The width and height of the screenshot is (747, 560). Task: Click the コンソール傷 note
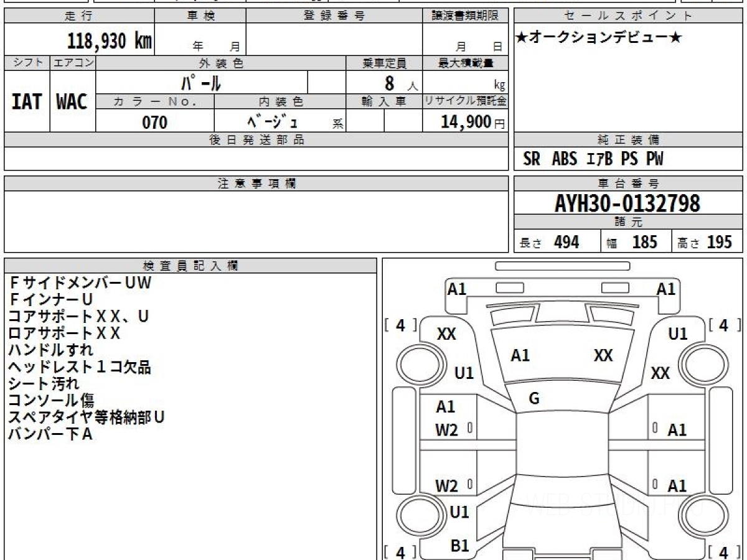pos(51,401)
